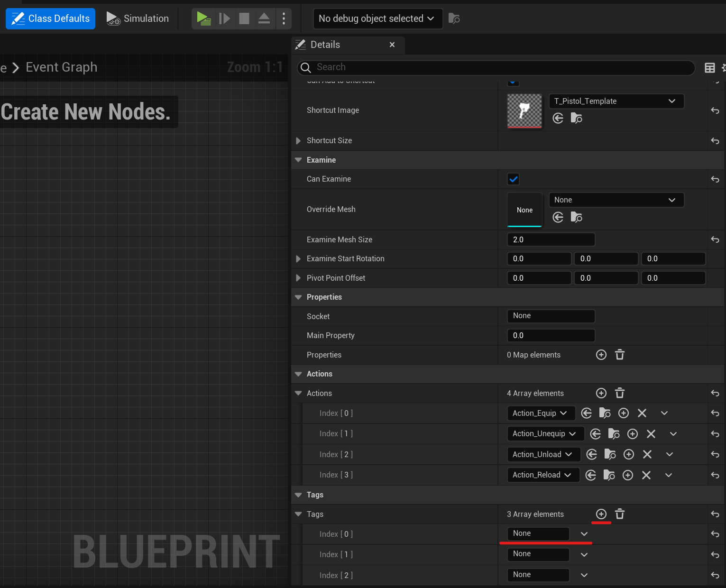
Task: Clear the Action_Reload entry with X
Action: pyautogui.click(x=646, y=475)
